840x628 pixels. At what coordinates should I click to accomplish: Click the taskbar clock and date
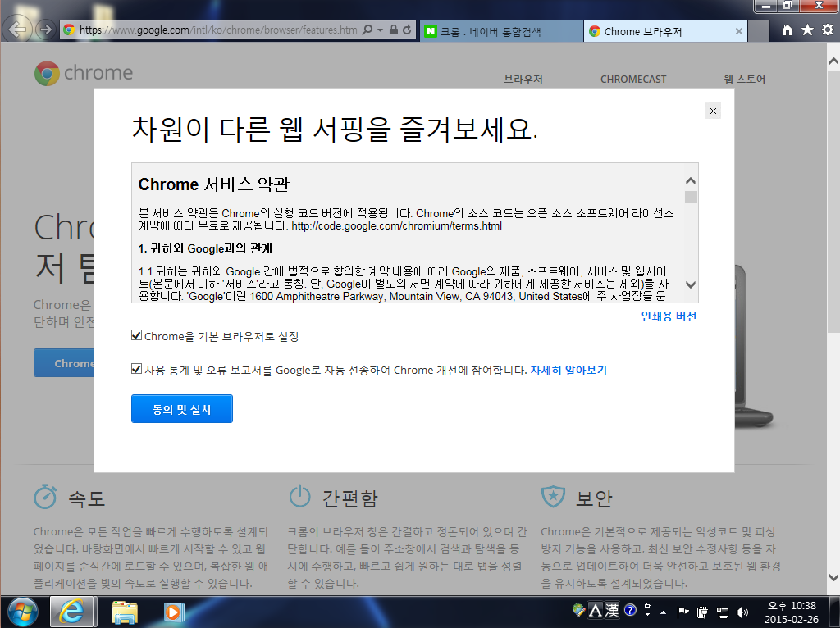coord(792,612)
